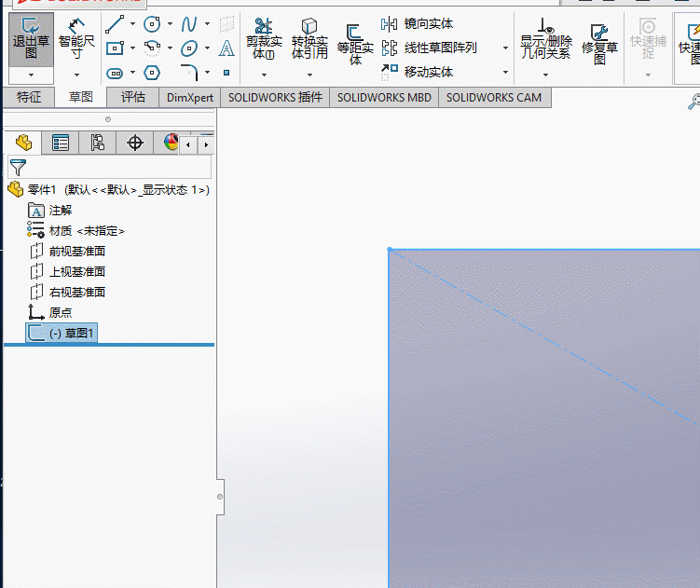Image resolution: width=700 pixels, height=588 pixels.
Task: Open the DimXpertManager tab icon
Action: 135,143
